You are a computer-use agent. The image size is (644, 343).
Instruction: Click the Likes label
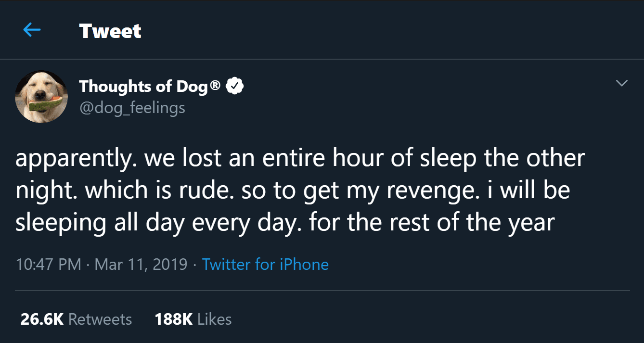[x=215, y=319]
